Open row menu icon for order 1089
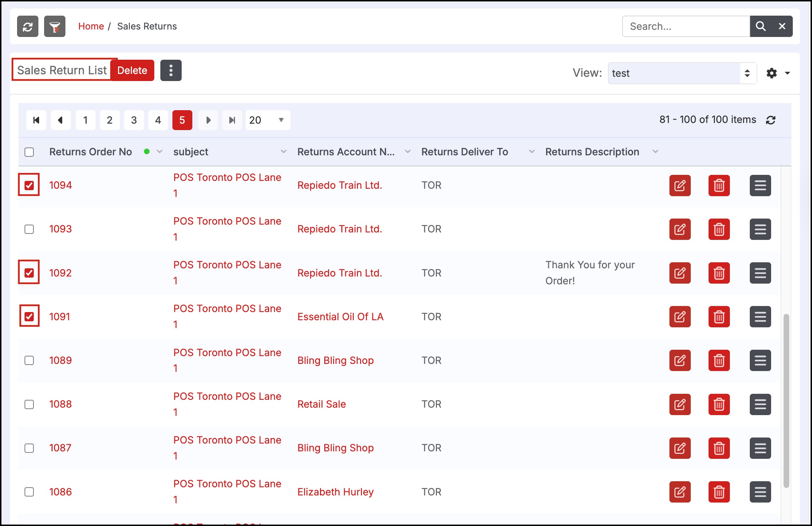 760,360
